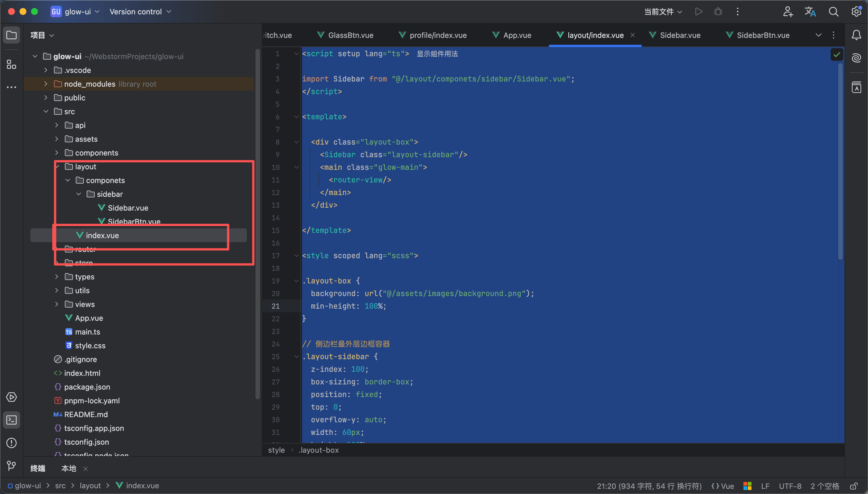Open the Terminal tool window icon
Image resolution: width=868 pixels, height=494 pixels.
coord(11,420)
